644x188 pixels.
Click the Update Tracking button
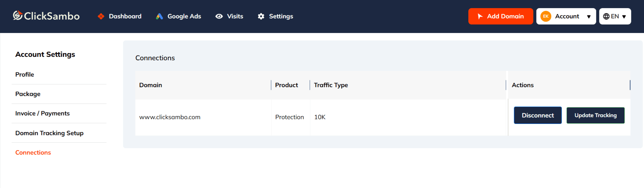[x=595, y=115]
